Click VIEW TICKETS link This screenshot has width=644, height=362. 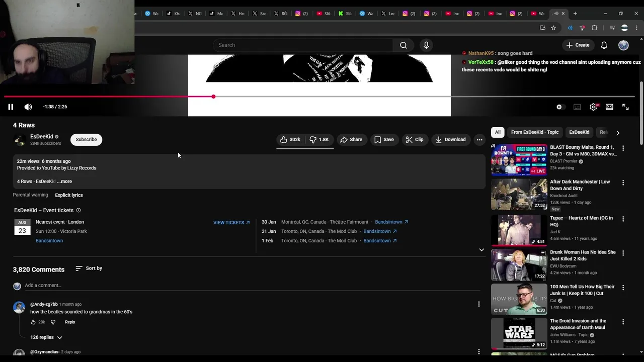231,222
